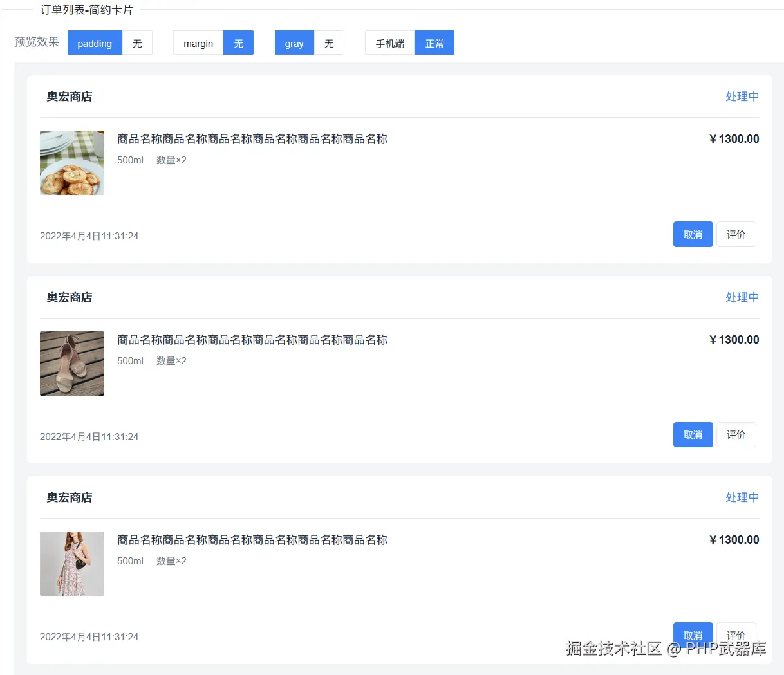Click the 订单列表-简约卡片 section title
The image size is (784, 675).
coord(87,10)
